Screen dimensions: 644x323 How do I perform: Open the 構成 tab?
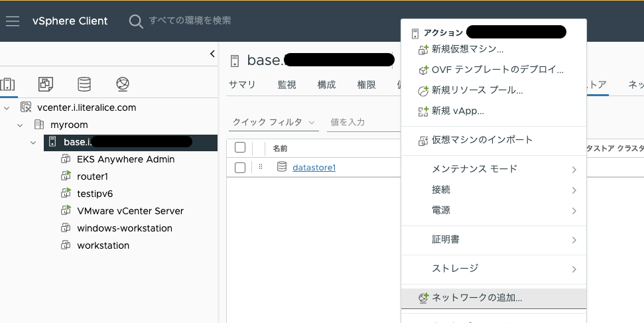[x=326, y=85]
